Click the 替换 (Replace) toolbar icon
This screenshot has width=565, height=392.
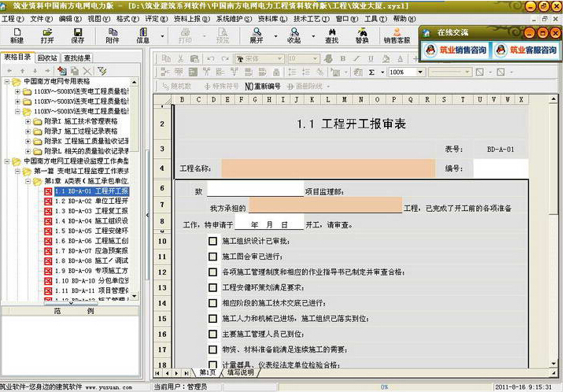(x=361, y=35)
